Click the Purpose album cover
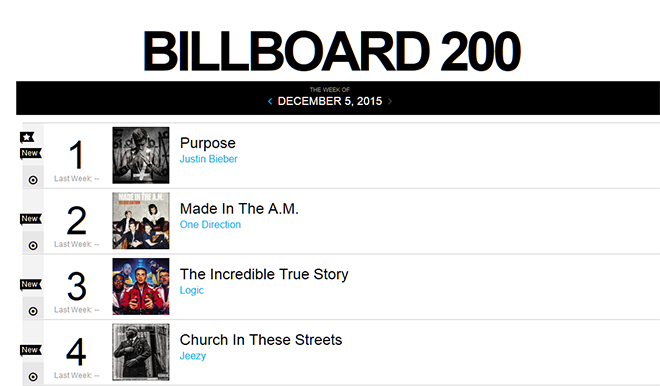 [x=141, y=155]
